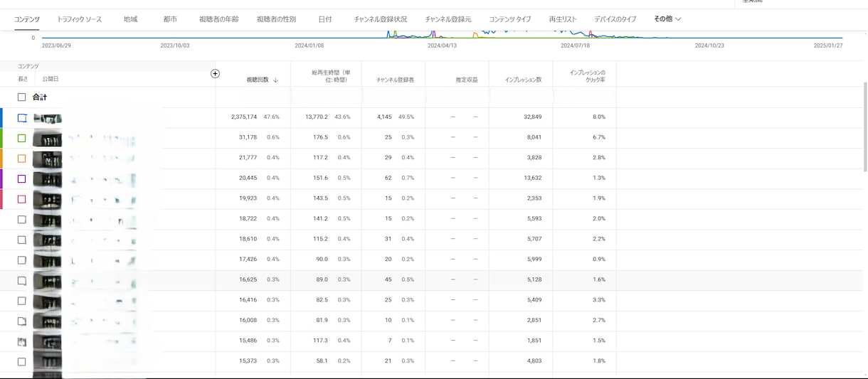Click the 6.7% click-through rate cell
This screenshot has width=868, height=379.
tap(599, 137)
